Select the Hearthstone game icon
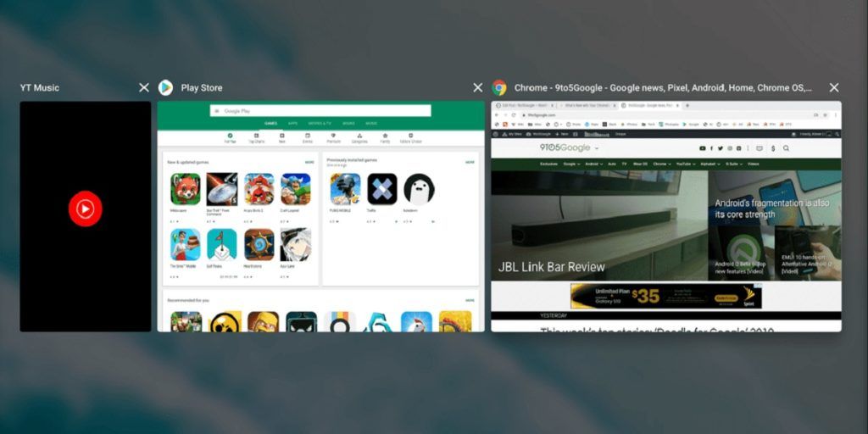Image resolution: width=868 pixels, height=434 pixels. coord(259,244)
